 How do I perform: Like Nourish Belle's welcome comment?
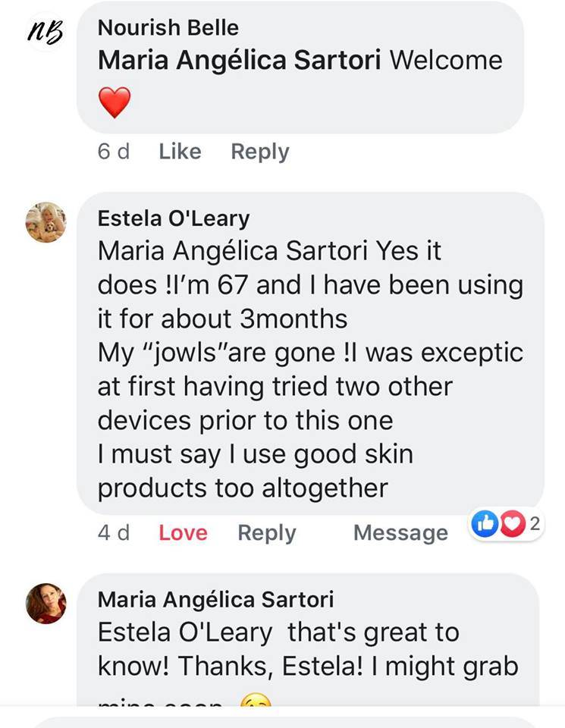pos(180,152)
